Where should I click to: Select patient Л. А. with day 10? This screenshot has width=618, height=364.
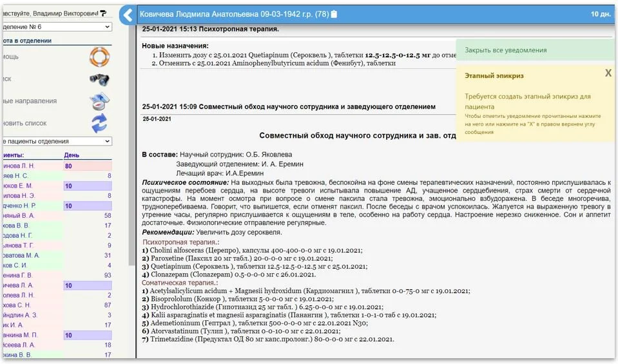pos(57,285)
